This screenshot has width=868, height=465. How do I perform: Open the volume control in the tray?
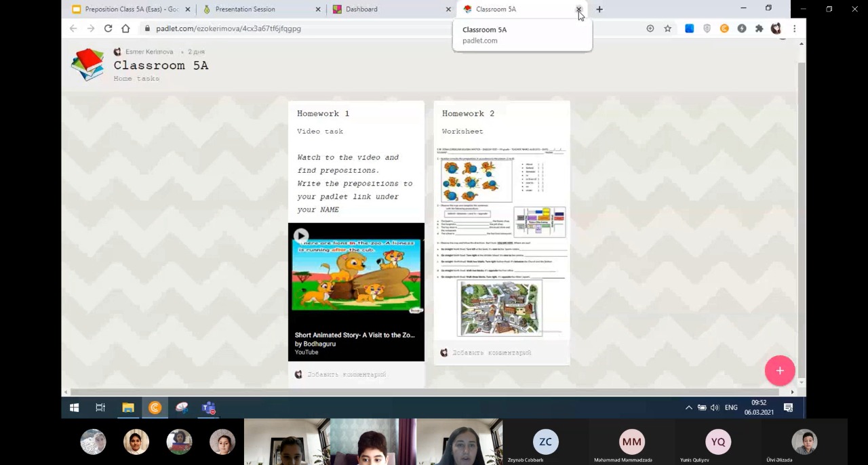click(714, 407)
